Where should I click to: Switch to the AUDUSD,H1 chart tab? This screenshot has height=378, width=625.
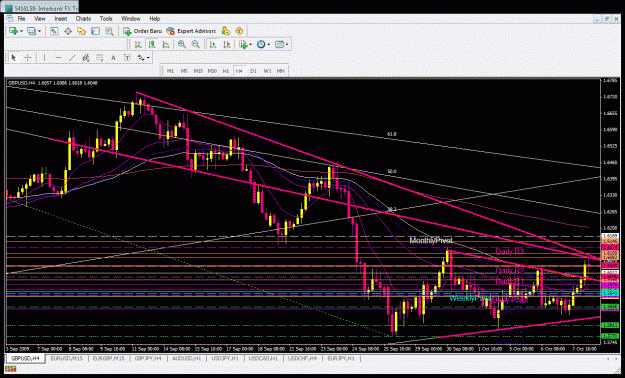pyautogui.click(x=186, y=358)
